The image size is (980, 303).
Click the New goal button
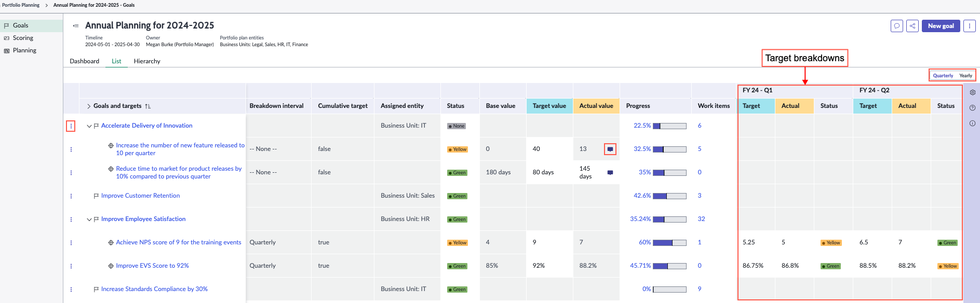(x=941, y=26)
